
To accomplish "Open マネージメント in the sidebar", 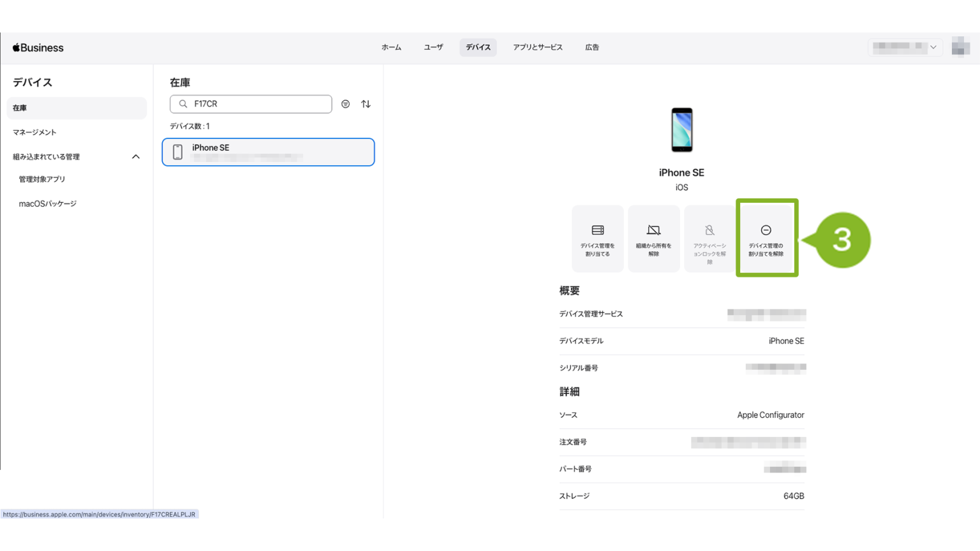I will [35, 133].
